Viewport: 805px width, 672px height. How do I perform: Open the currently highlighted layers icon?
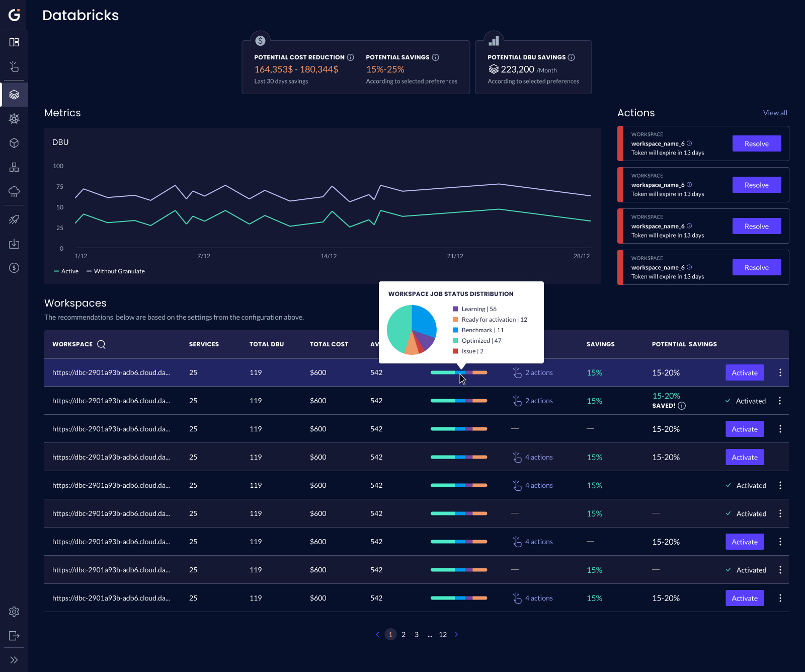14,95
